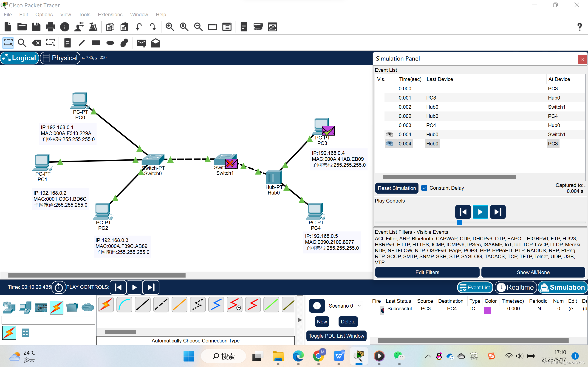Click the Reset Simulation button
Viewport: 588px width, 367px height.
(x=396, y=188)
